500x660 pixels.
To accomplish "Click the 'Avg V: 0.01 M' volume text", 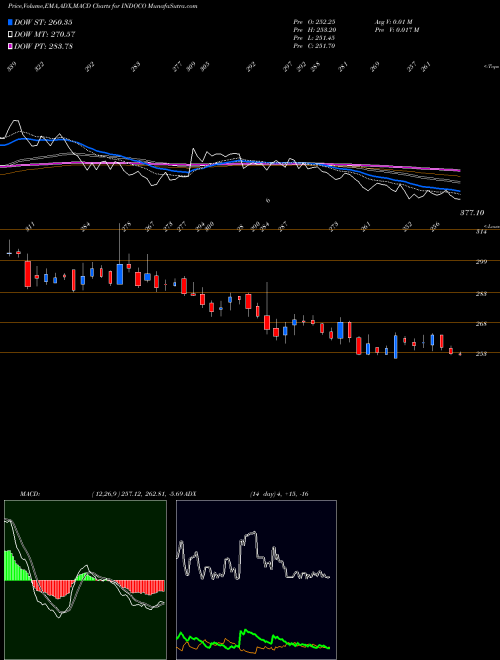I will click(394, 21).
